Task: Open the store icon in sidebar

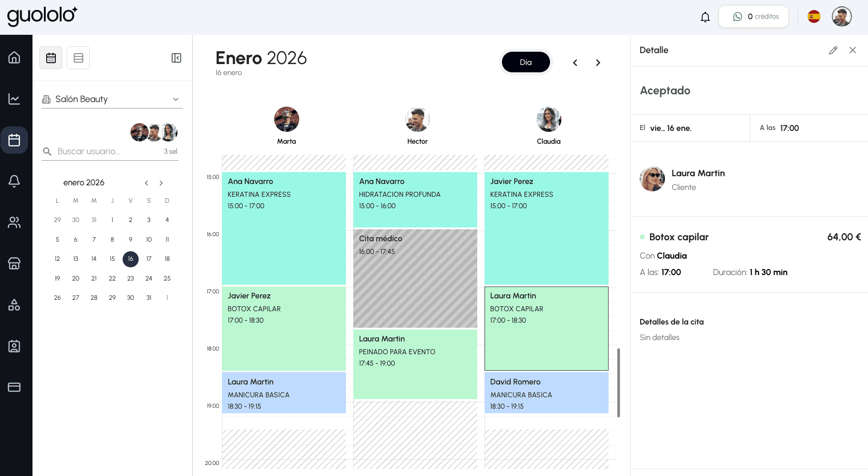Action: click(14, 264)
